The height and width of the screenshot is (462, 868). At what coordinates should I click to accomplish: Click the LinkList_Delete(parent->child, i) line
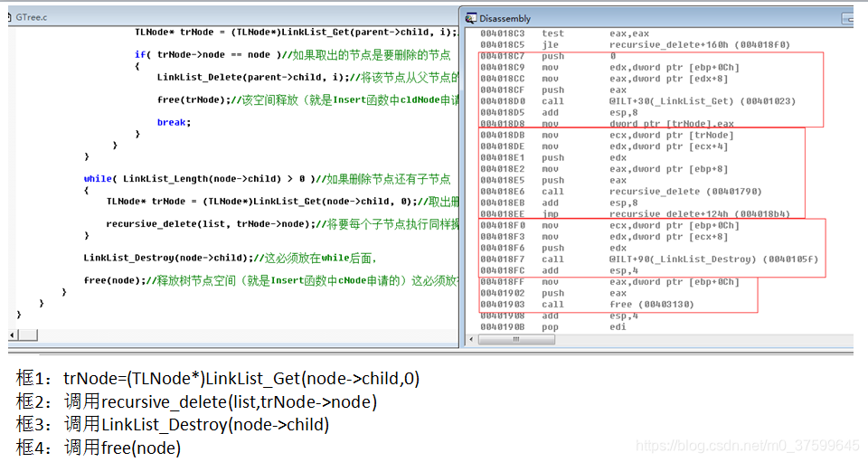[x=307, y=77]
